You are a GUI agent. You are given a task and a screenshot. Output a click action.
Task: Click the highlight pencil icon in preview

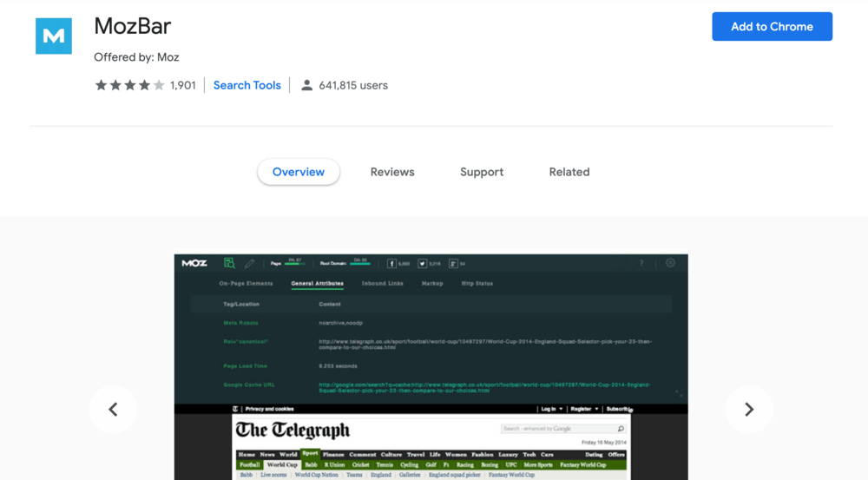coord(250,264)
